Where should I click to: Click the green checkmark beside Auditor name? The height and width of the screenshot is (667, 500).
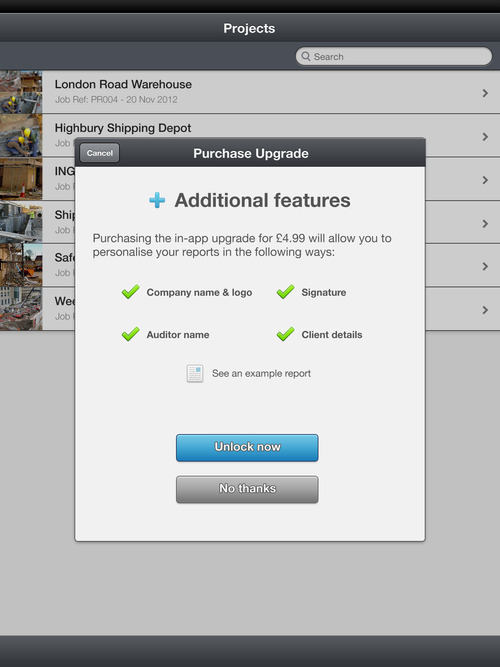pyautogui.click(x=130, y=334)
